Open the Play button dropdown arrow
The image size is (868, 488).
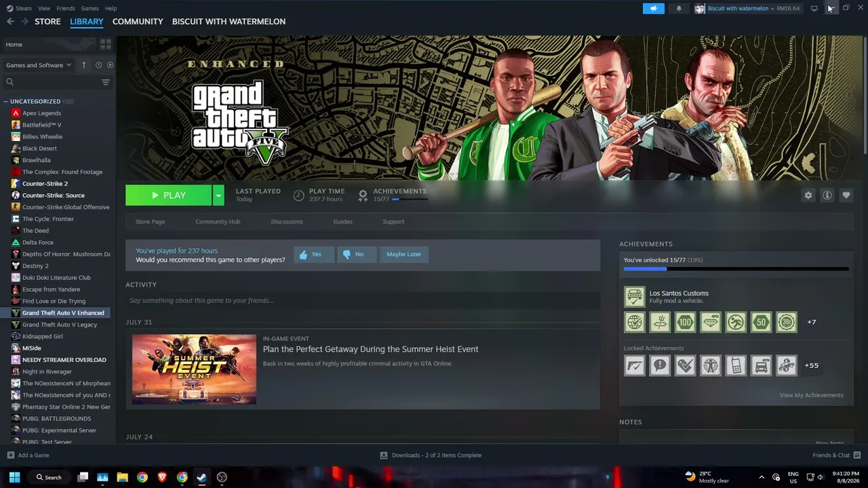click(x=218, y=195)
